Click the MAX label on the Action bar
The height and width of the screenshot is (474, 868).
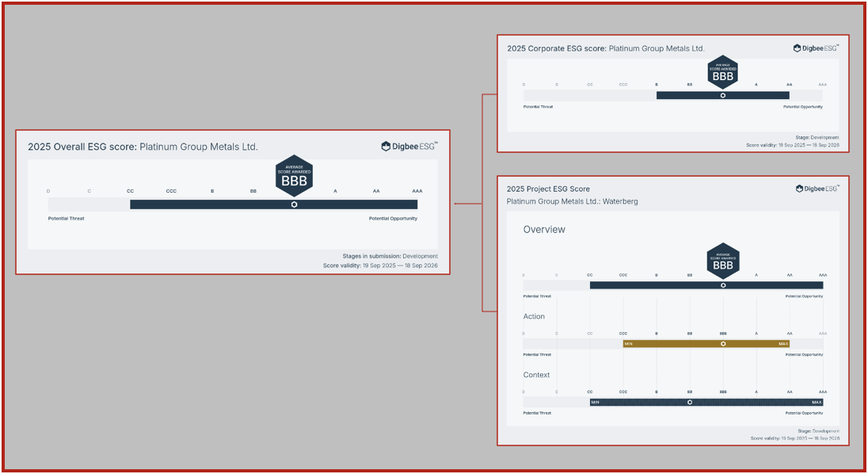point(782,344)
